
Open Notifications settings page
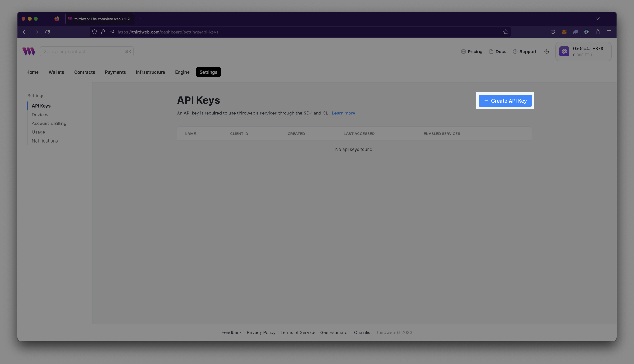44,141
